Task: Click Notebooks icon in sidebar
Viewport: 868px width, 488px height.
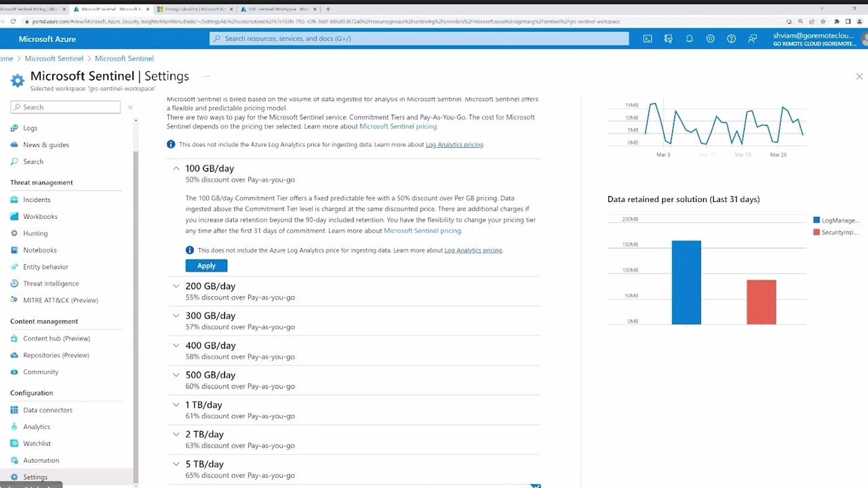Action: pos(14,250)
